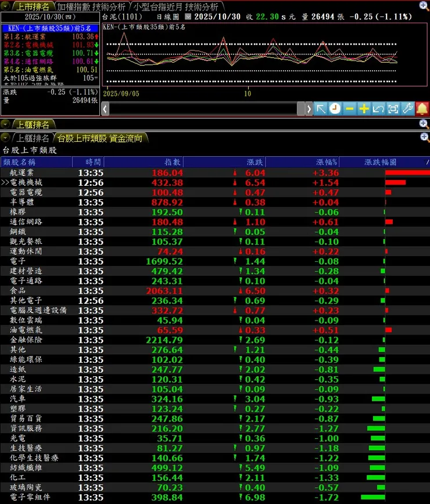
Task: Select 電機機械 row in sector table
Action: point(215,182)
